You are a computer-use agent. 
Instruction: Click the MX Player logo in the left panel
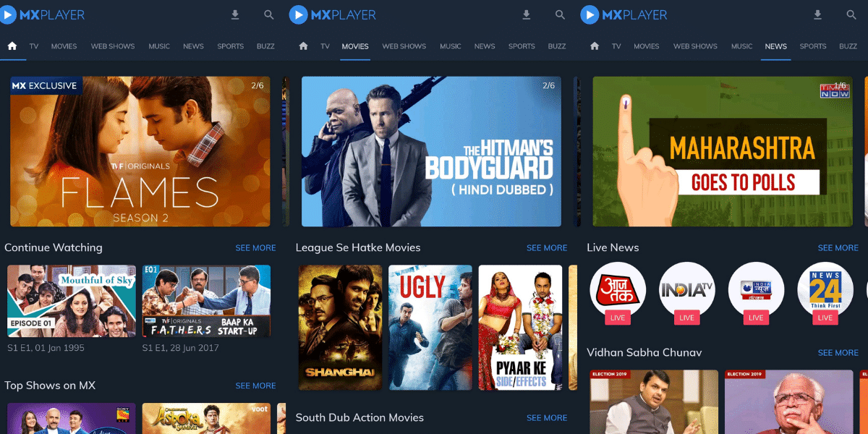pos(43,14)
